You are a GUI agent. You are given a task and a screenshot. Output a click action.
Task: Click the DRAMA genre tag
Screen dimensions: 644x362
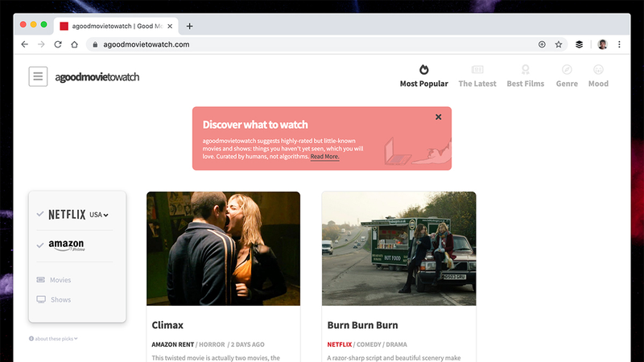click(x=396, y=344)
